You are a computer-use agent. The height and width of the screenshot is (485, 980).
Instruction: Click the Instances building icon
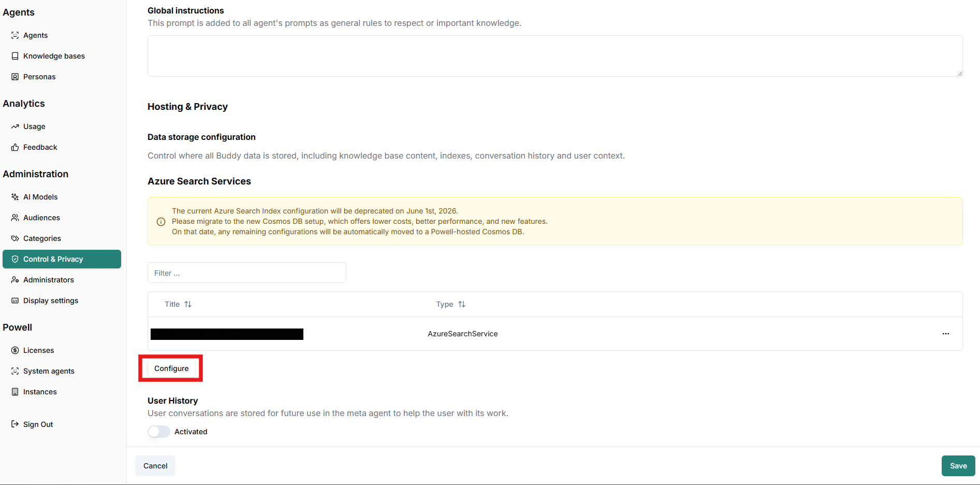tap(15, 392)
